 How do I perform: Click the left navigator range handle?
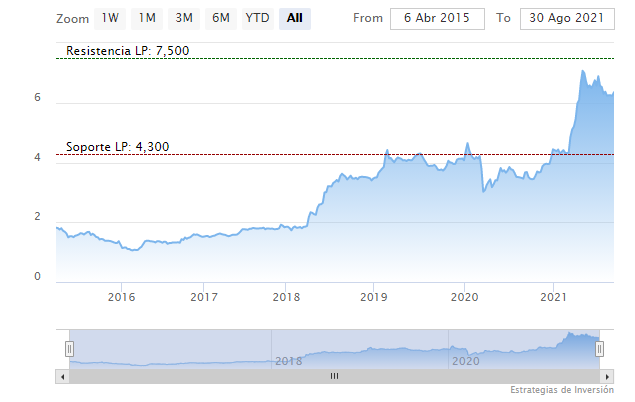coord(70,348)
